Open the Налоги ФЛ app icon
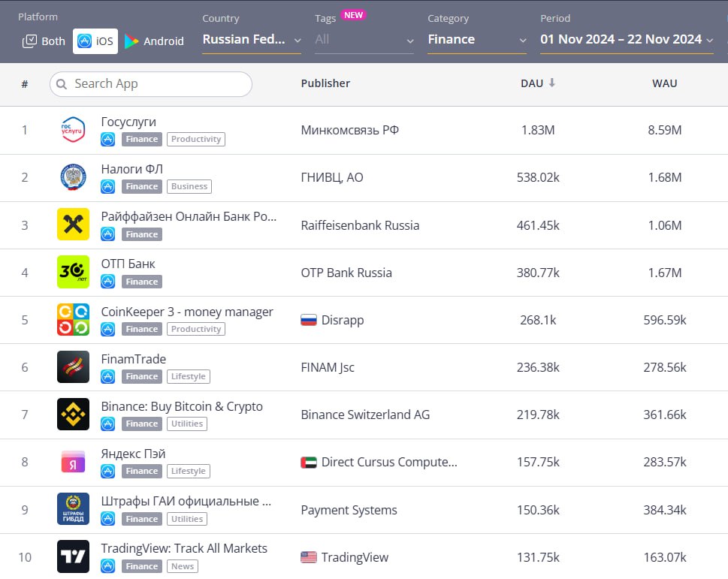The width and height of the screenshot is (728, 579). 73,176
